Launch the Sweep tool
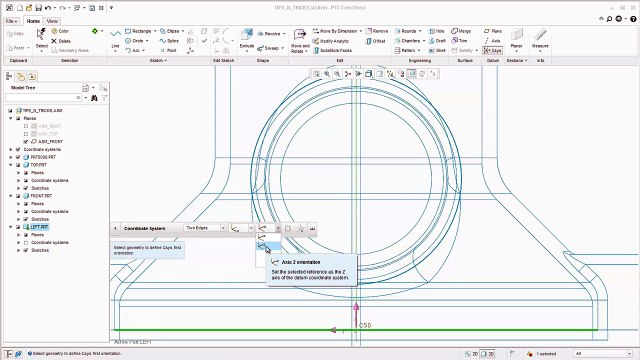640x360 pixels. point(268,48)
